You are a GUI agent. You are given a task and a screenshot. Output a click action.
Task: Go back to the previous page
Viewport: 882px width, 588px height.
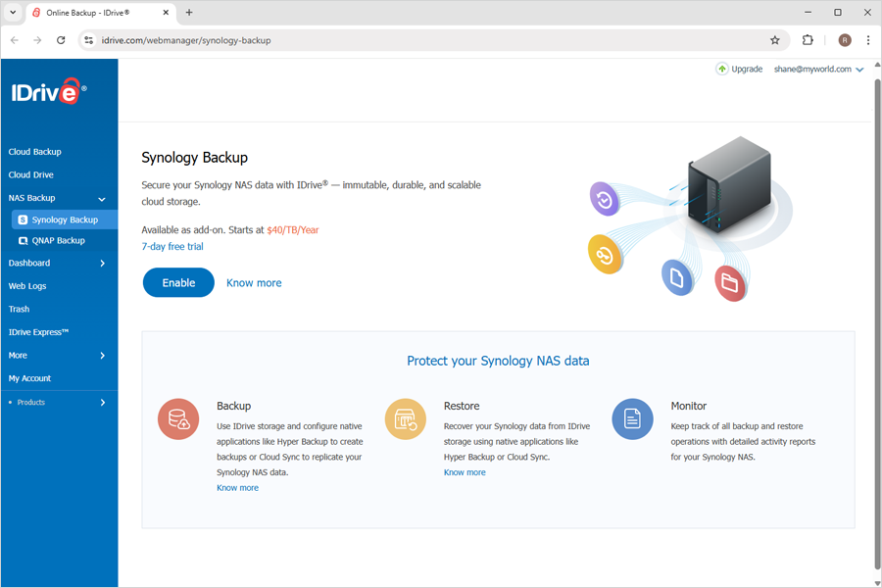15,40
